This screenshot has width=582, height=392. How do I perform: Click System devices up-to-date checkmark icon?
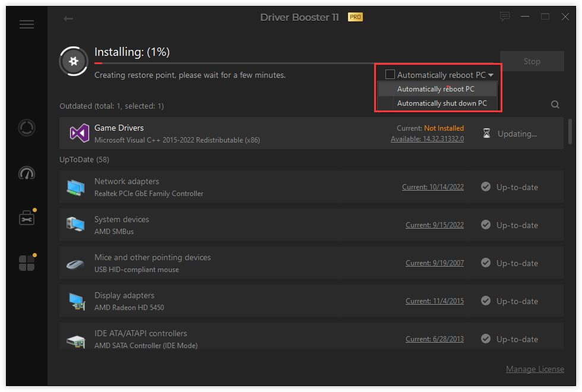point(486,225)
